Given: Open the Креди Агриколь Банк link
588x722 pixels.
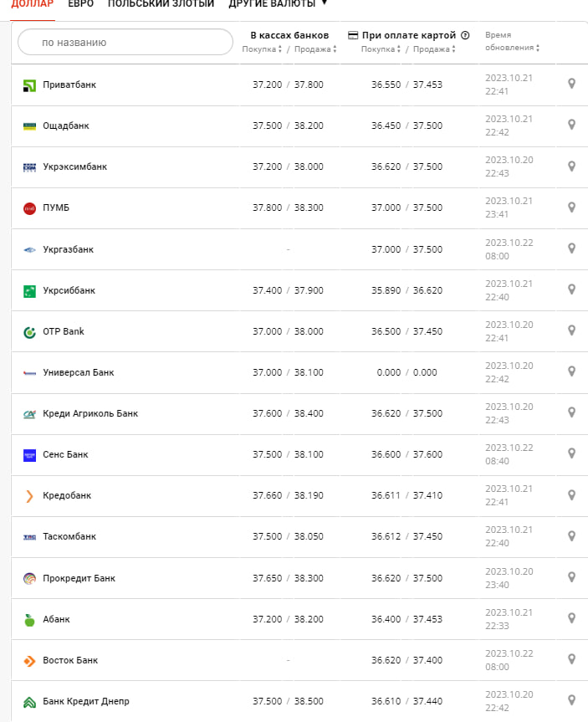Looking at the screenshot, I should [x=90, y=413].
